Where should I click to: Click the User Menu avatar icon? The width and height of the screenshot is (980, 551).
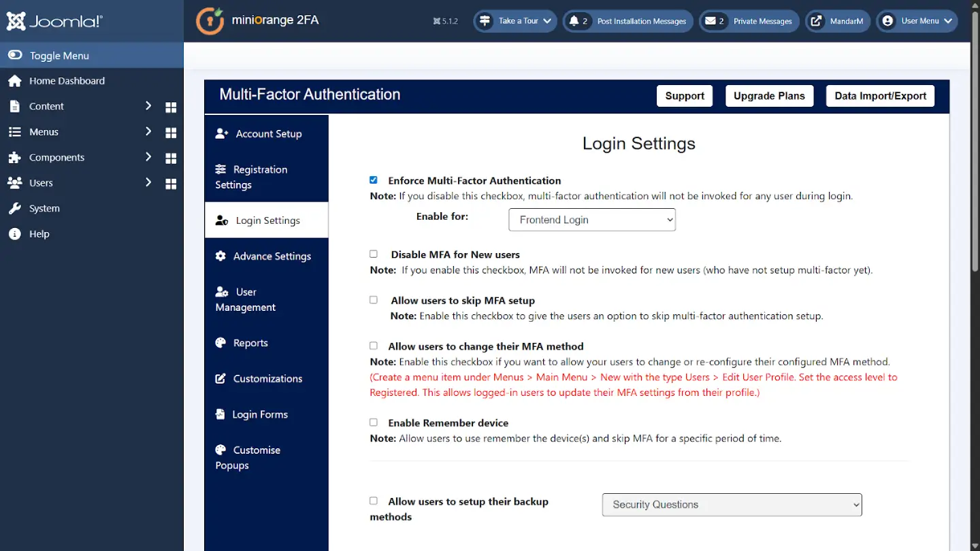[x=887, y=21]
